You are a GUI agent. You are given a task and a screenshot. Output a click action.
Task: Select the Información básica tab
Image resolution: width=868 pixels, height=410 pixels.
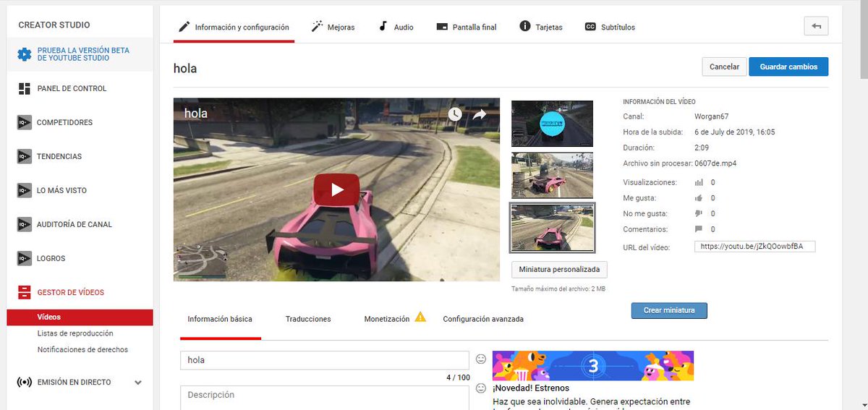tap(220, 319)
